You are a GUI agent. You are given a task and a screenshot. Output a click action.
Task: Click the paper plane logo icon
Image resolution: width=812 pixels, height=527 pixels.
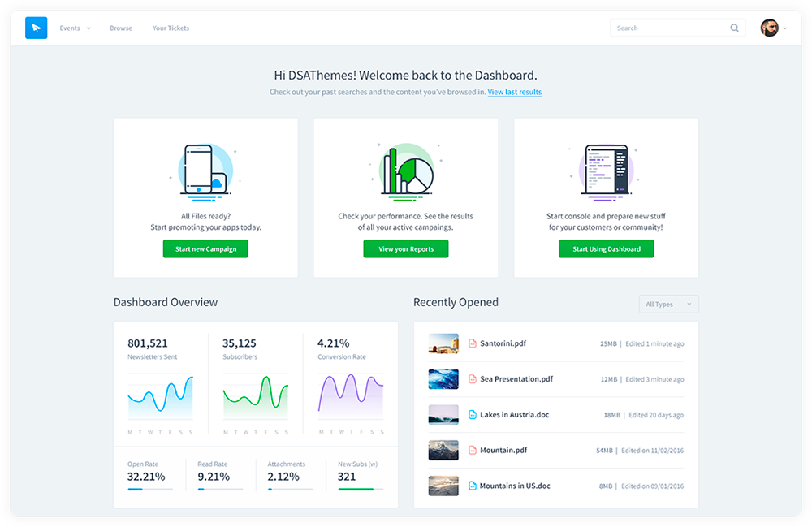(x=37, y=28)
